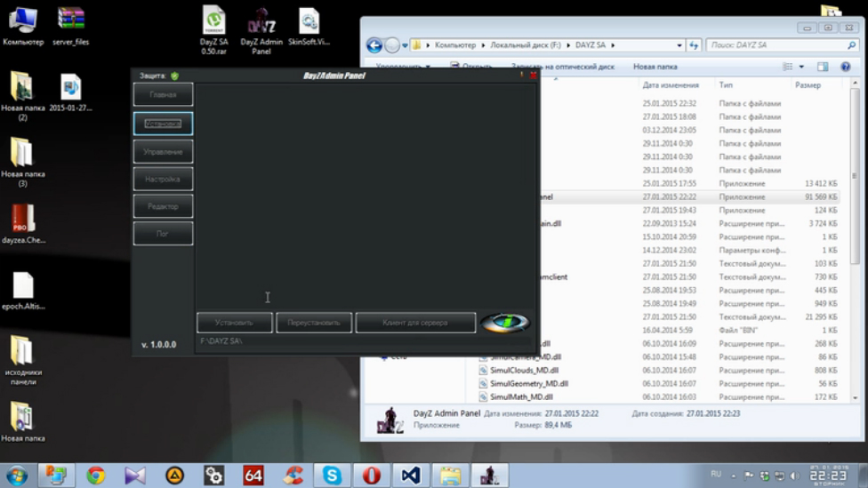This screenshot has height=488, width=868.
Task: Click the RU language indicator in tray
Action: tap(716, 474)
